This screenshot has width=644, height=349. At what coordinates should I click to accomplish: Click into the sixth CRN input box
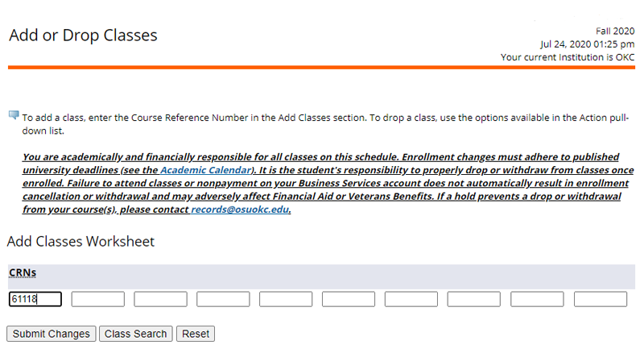[x=349, y=299]
